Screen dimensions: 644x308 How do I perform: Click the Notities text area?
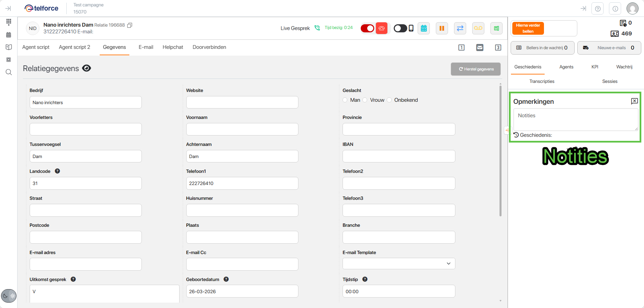(x=575, y=120)
